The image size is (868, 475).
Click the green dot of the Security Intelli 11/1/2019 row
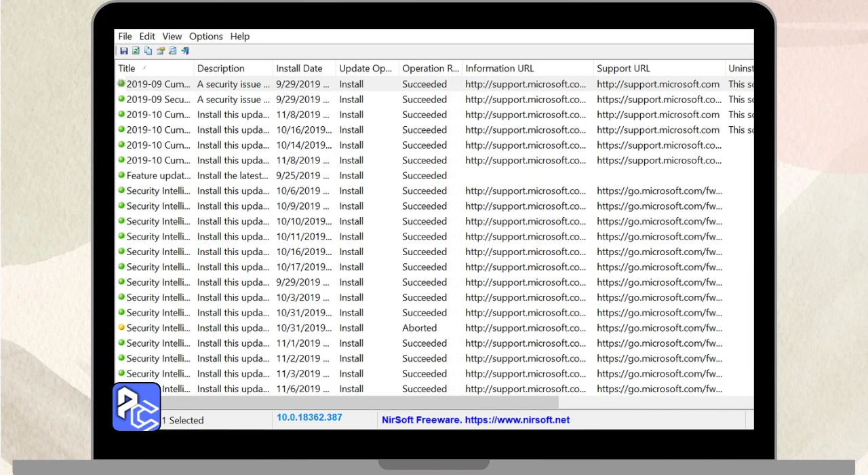tap(121, 342)
